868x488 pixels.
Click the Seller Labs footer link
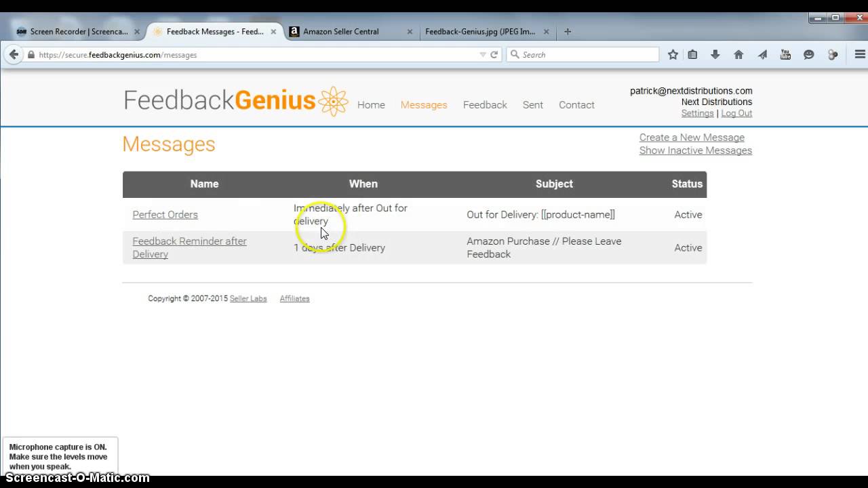pyautogui.click(x=248, y=299)
